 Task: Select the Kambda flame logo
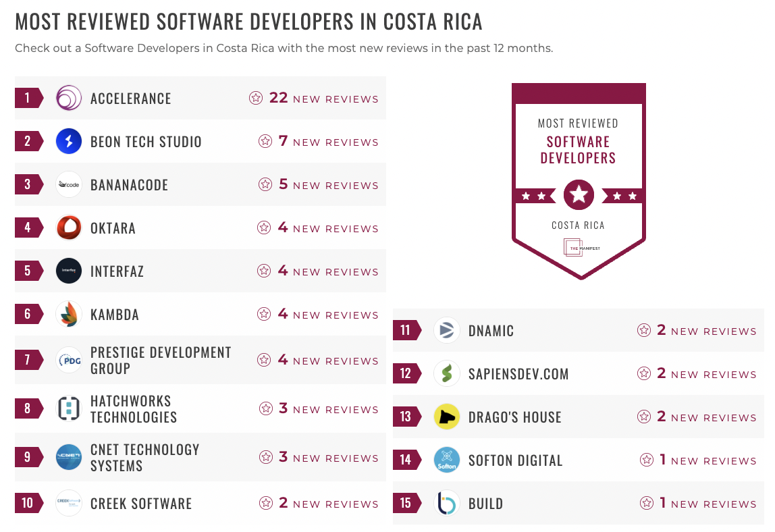point(68,314)
